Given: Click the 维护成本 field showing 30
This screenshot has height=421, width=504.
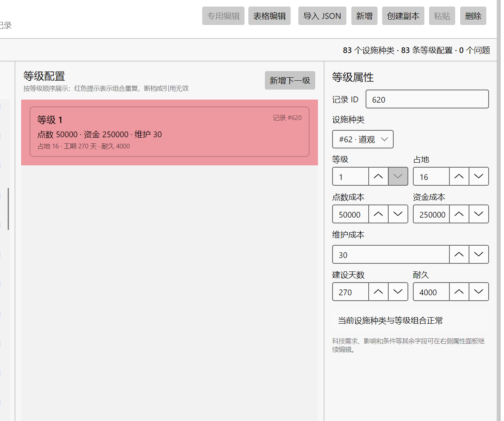Looking at the screenshot, I should (391, 255).
